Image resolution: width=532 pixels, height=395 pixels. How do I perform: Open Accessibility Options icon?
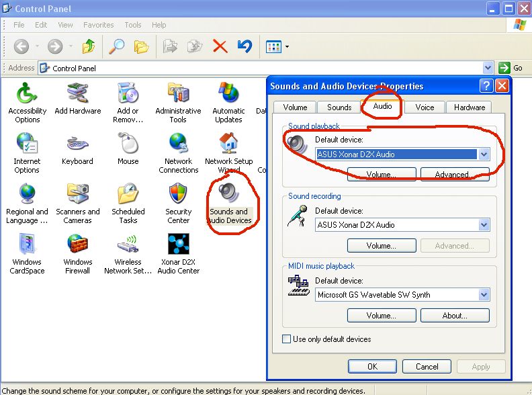coord(27,103)
